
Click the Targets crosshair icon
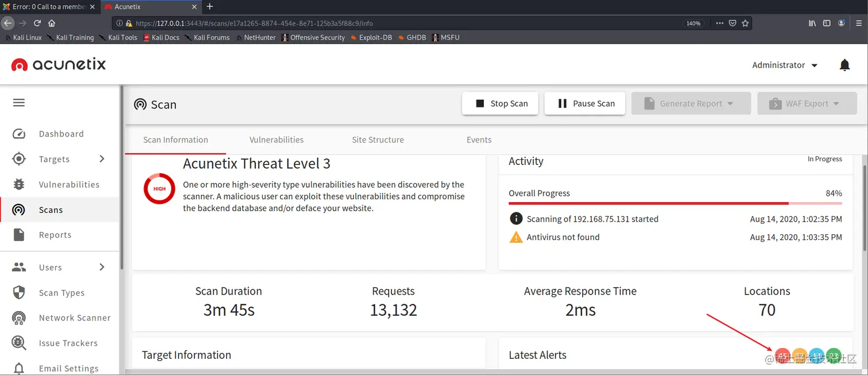pyautogui.click(x=19, y=159)
